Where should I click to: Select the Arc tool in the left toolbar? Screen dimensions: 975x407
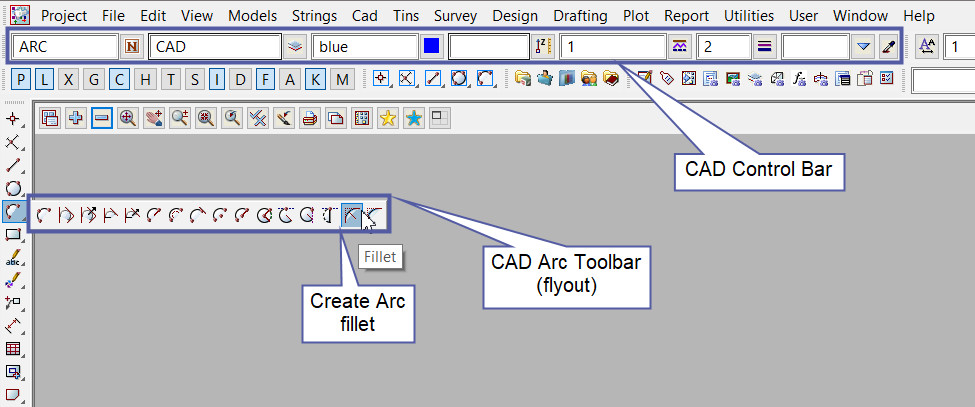pyautogui.click(x=12, y=211)
